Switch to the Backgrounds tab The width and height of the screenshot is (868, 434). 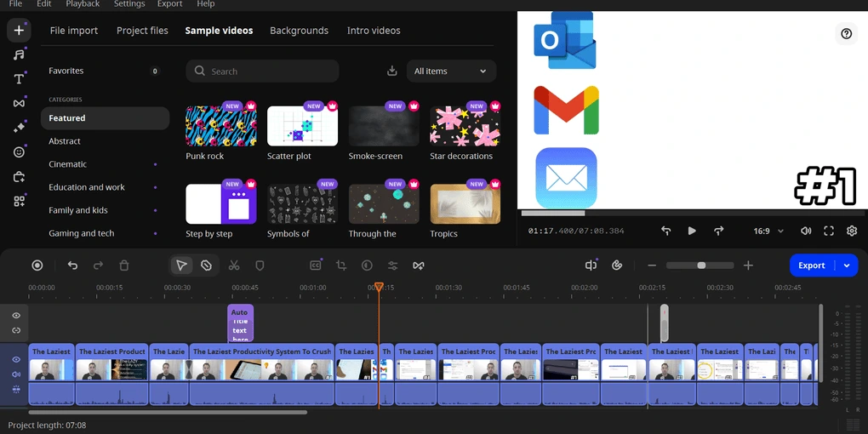pos(299,31)
